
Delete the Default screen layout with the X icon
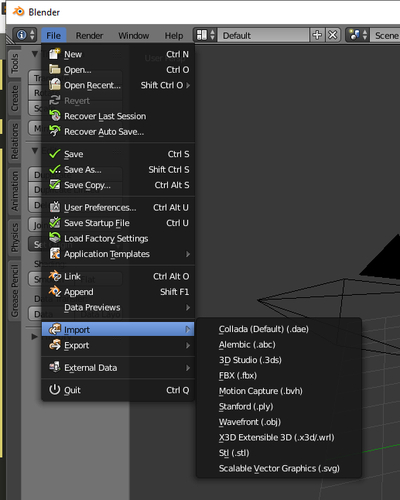[x=332, y=35]
